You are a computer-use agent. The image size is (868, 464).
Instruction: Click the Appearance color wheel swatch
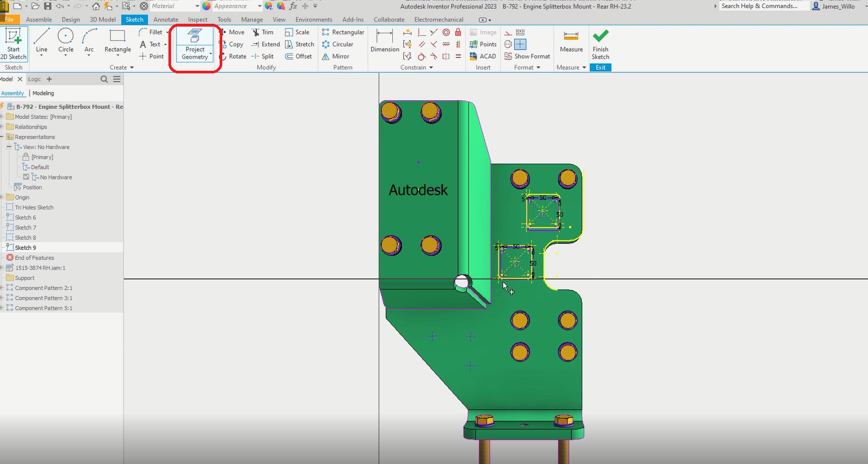click(x=206, y=6)
